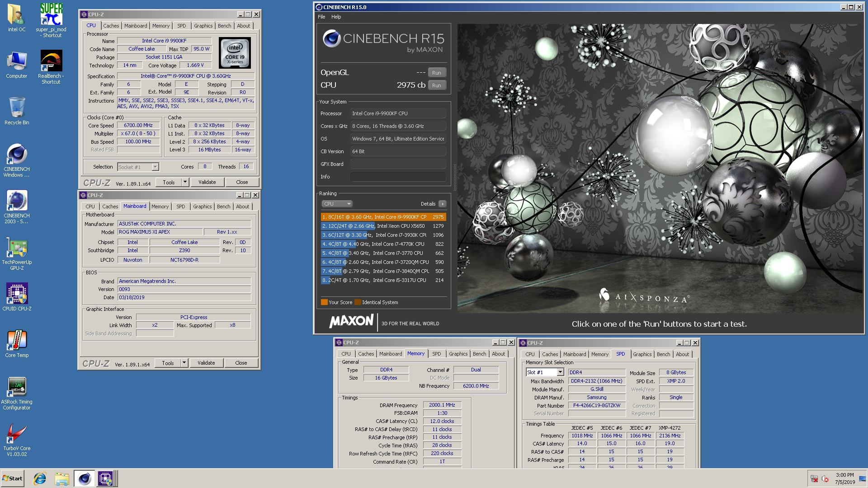Click the Cinebench R15 logo icon

coord(331,39)
